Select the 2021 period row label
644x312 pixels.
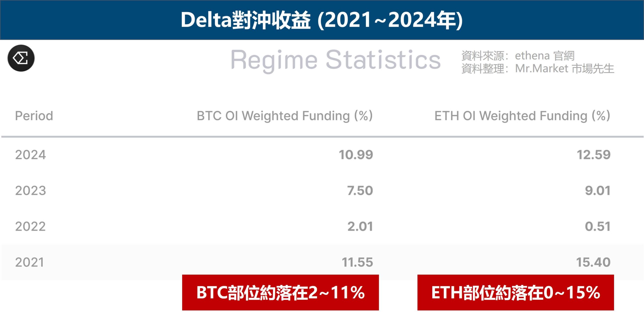[x=30, y=262]
